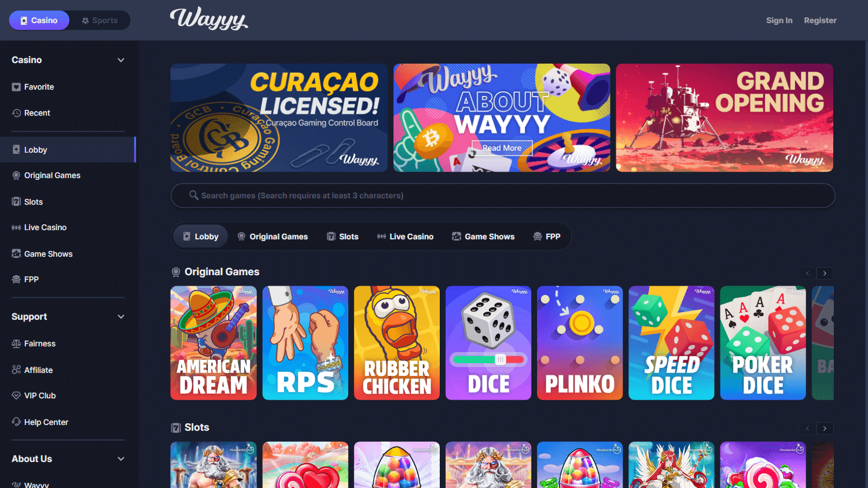The height and width of the screenshot is (488, 868).
Task: Show next Original Games with right arrow
Action: tap(825, 273)
